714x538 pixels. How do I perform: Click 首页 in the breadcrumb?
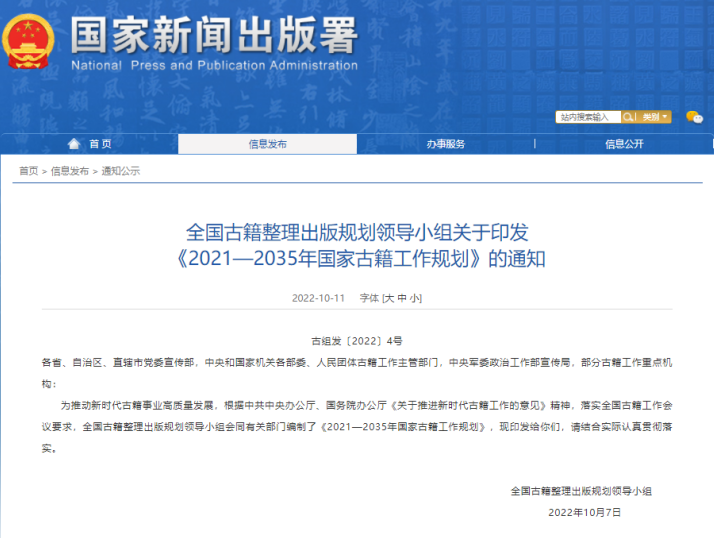point(28,171)
